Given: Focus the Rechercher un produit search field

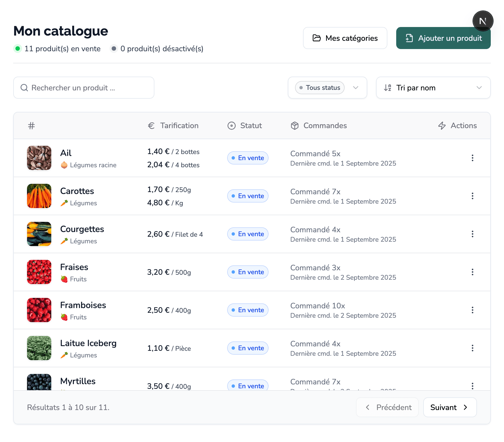Looking at the screenshot, I should pyautogui.click(x=88, y=88).
